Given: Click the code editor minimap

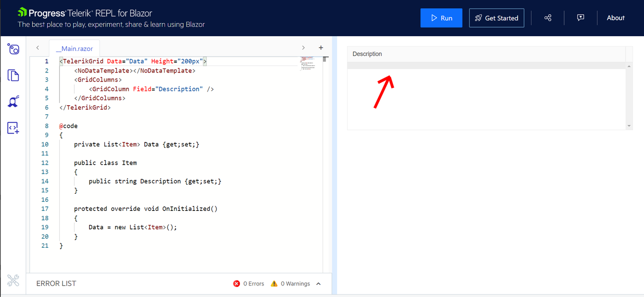Looking at the screenshot, I should click(x=309, y=64).
